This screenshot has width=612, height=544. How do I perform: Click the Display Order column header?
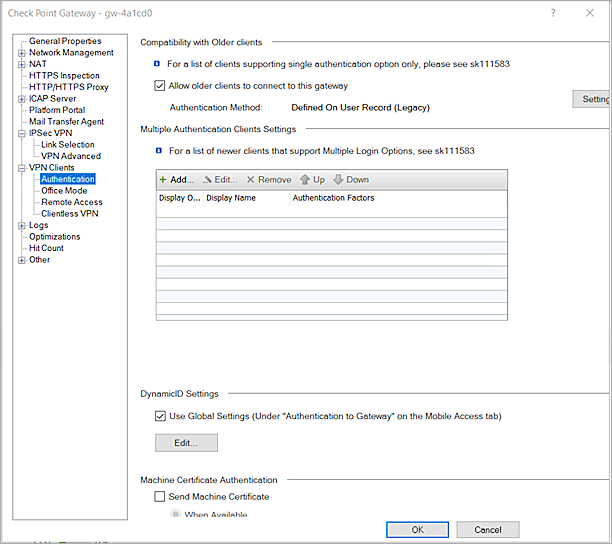point(180,198)
